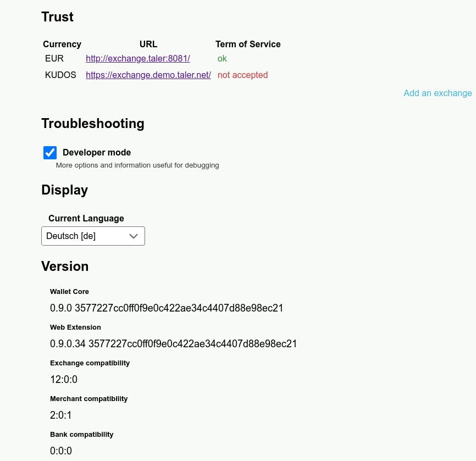Click the Exchange compatibility value 12:0:0
This screenshot has width=476, height=461.
click(x=64, y=380)
